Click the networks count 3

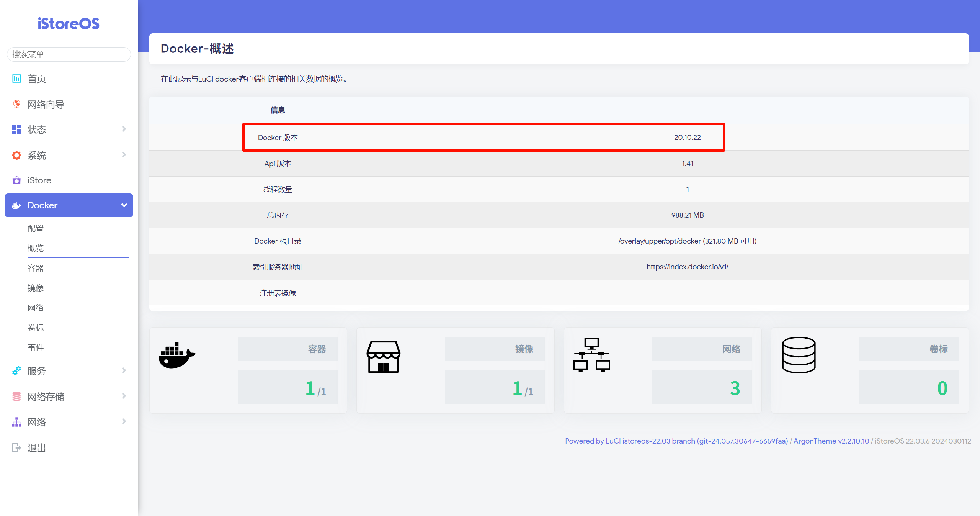(735, 388)
